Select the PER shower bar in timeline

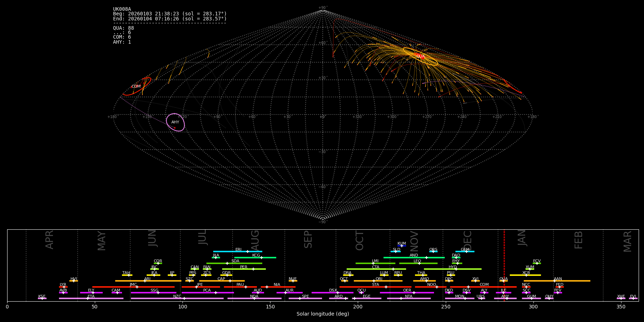[x=243, y=269]
